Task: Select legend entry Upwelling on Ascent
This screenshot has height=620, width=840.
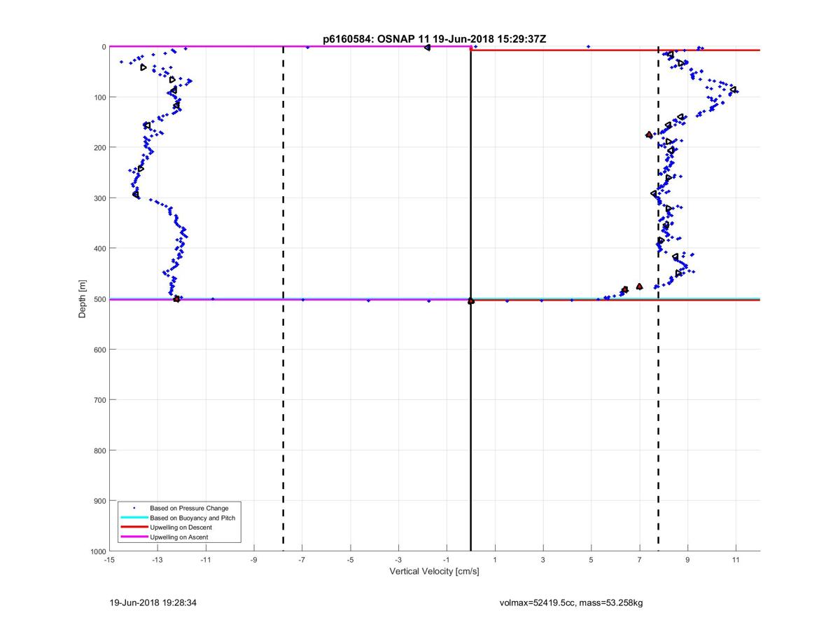Action: click(x=178, y=537)
